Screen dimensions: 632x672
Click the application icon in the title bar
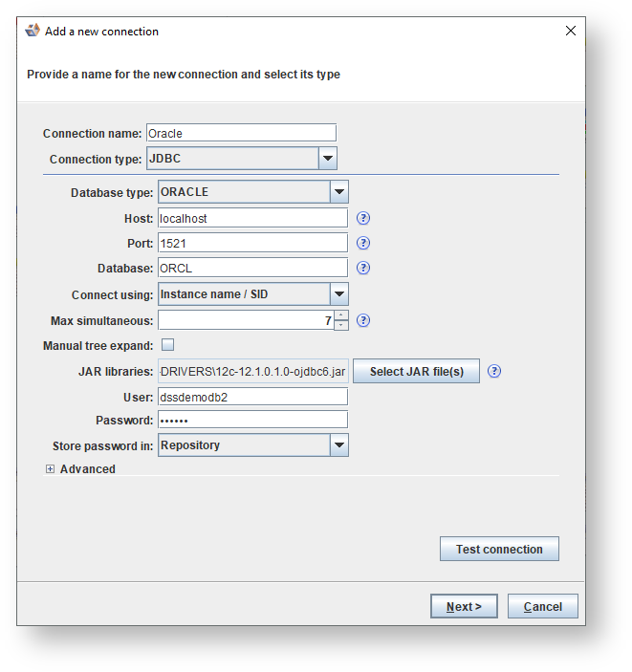pos(33,31)
